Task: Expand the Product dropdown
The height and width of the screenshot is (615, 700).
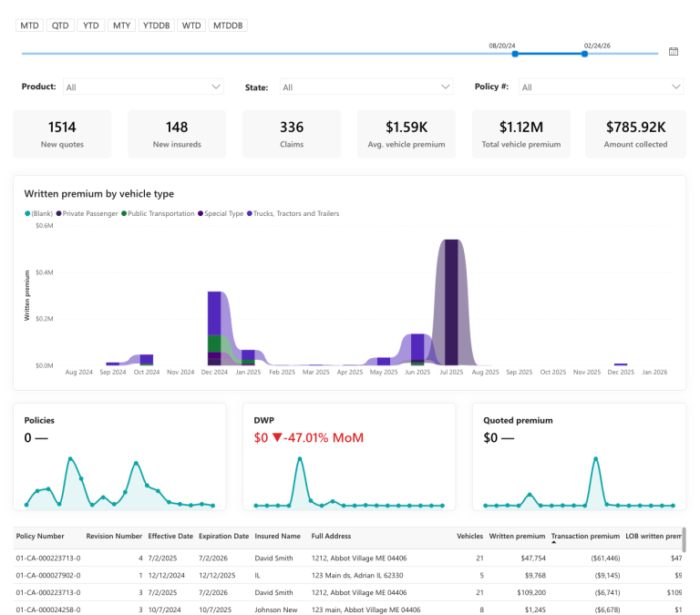Action: click(x=143, y=87)
